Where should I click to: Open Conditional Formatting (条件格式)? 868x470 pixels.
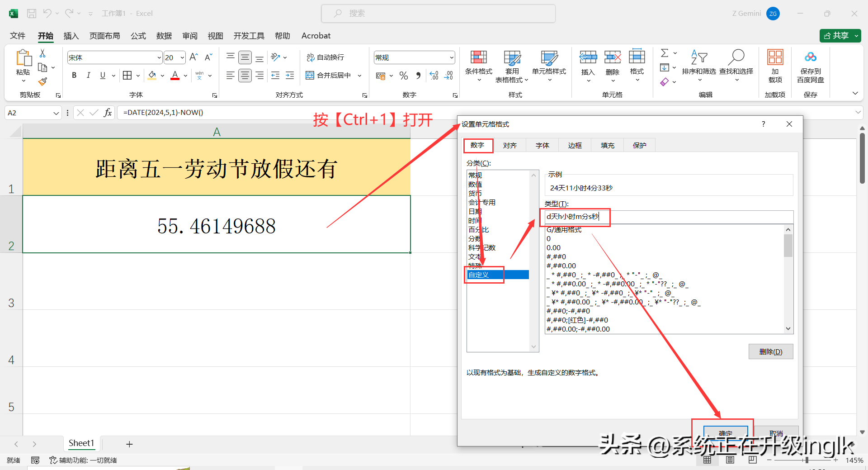479,66
